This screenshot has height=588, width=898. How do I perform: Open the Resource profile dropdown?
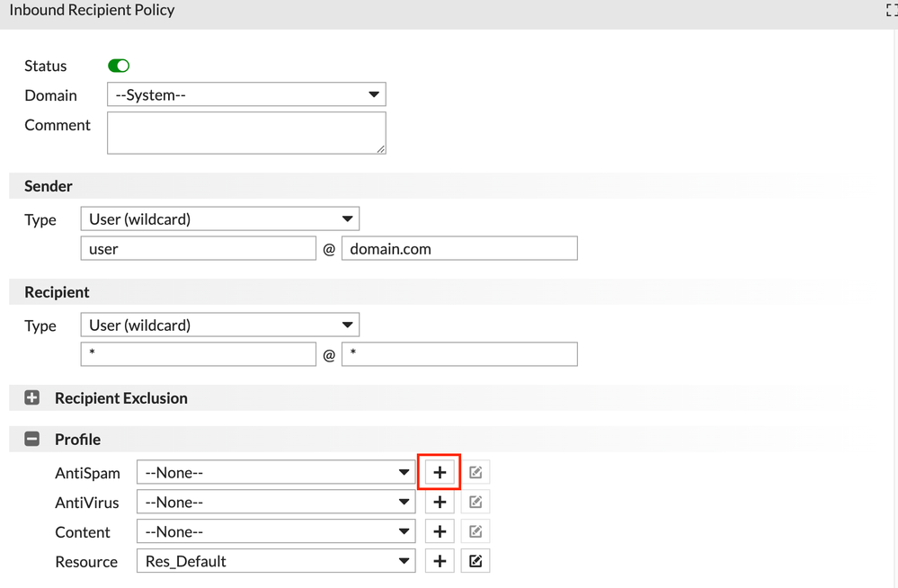(276, 561)
